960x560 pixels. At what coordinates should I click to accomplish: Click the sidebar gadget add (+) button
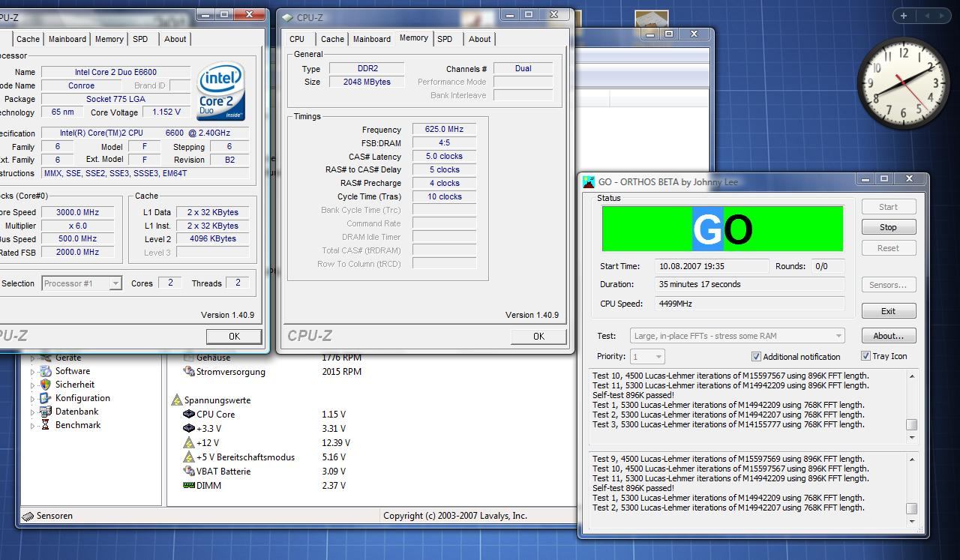903,15
